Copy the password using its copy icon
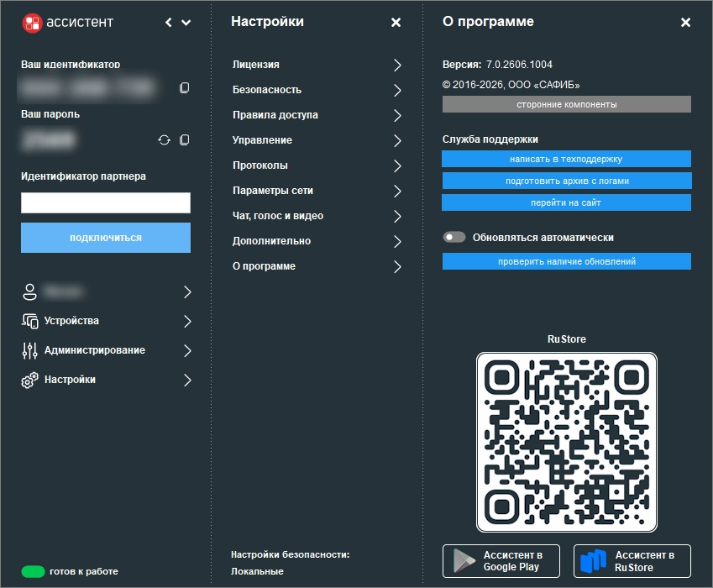Viewport: 713px width, 588px height. (184, 140)
